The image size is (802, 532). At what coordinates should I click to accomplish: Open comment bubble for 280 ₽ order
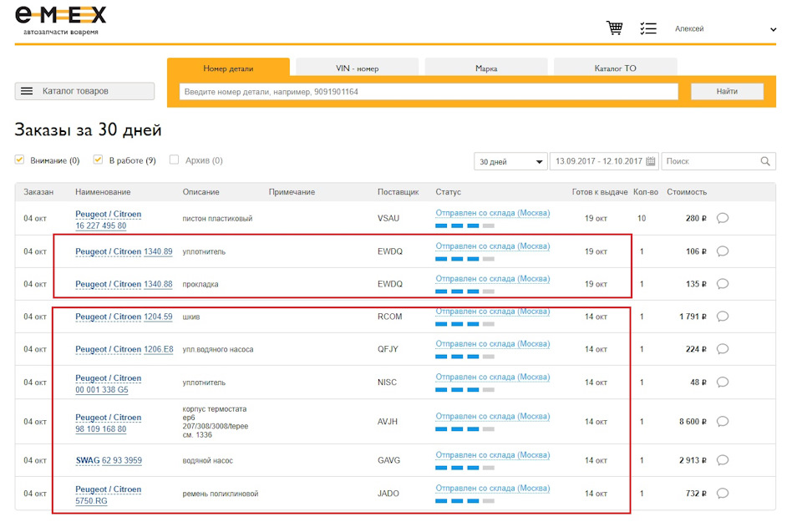click(723, 219)
